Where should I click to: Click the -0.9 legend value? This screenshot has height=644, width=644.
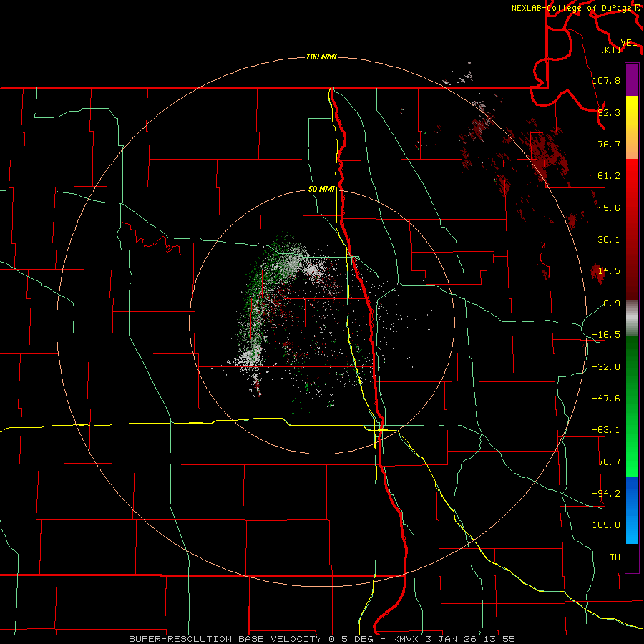click(609, 303)
